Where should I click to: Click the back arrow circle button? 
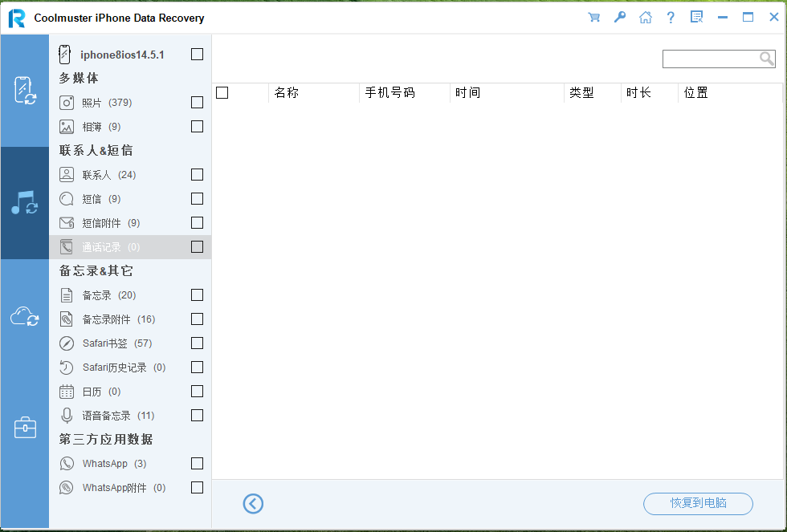253,503
